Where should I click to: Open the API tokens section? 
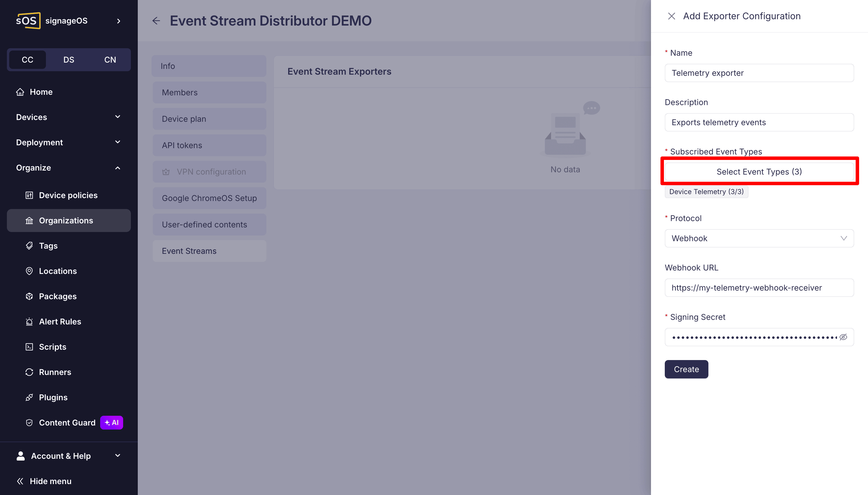pos(209,145)
